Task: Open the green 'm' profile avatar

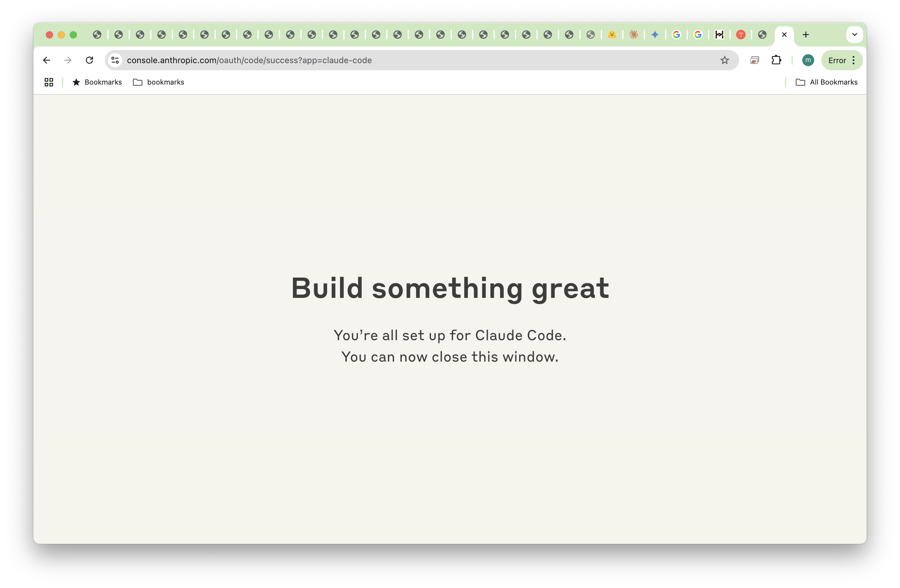Action: tap(808, 60)
